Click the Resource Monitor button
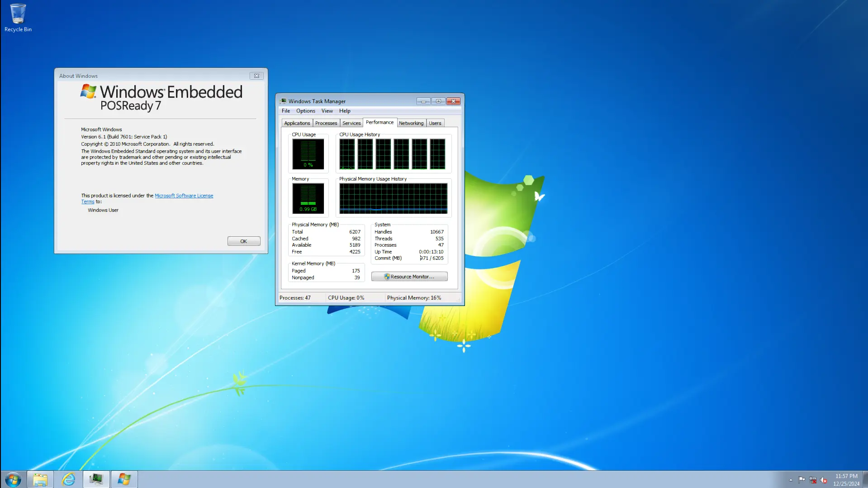868x488 pixels. click(x=409, y=277)
